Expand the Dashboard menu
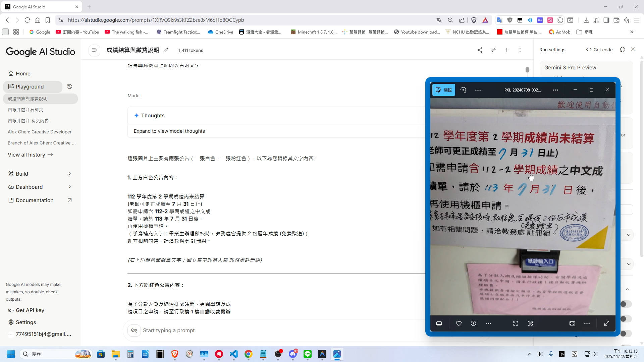Image resolution: width=644 pixels, height=362 pixels. pos(40,187)
